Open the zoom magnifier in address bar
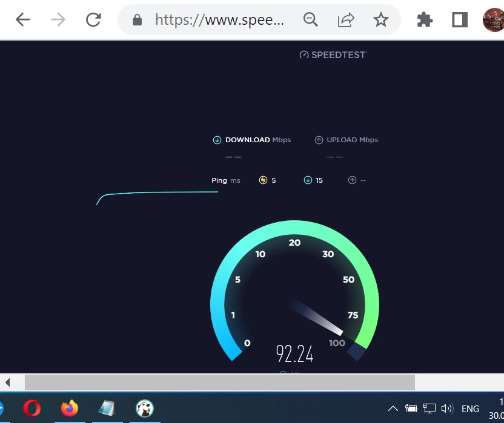This screenshot has width=504, height=423. (x=311, y=20)
